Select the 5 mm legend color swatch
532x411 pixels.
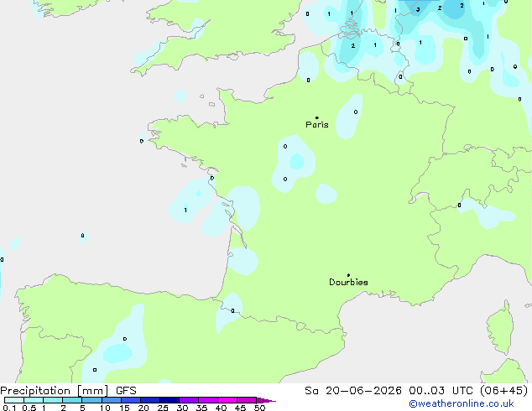91,400
